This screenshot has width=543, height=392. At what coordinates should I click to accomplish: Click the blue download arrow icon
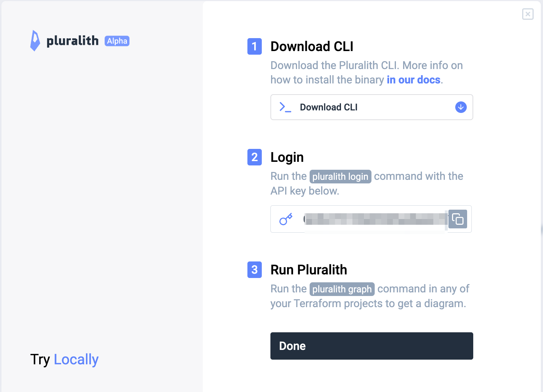pos(460,107)
